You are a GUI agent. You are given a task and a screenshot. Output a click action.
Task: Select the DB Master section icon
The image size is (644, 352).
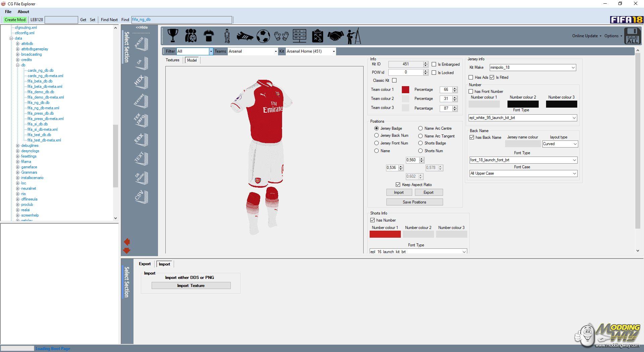pos(141,178)
